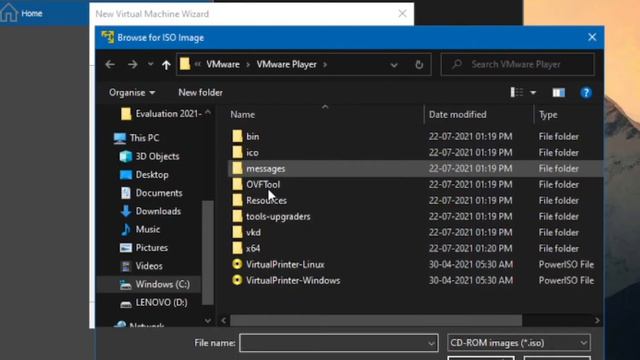Open the view options dropdown arrow
Screen dimensions: 640x360
[x=533, y=93]
